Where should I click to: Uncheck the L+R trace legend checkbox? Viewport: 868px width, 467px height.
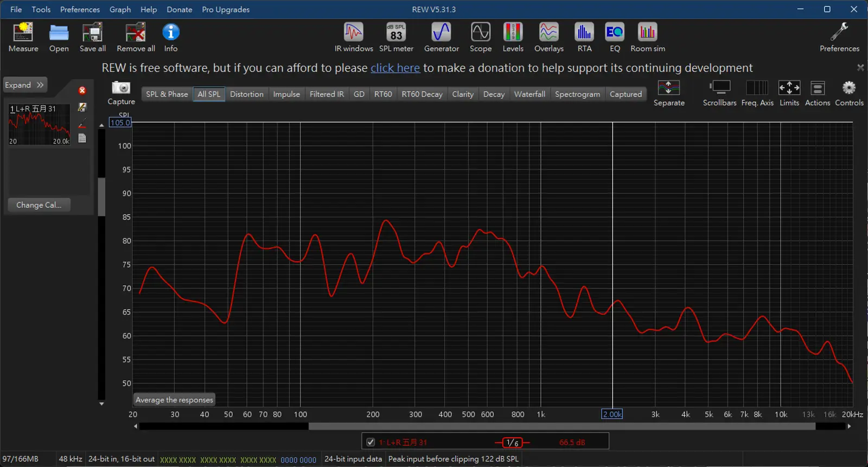[371, 442]
